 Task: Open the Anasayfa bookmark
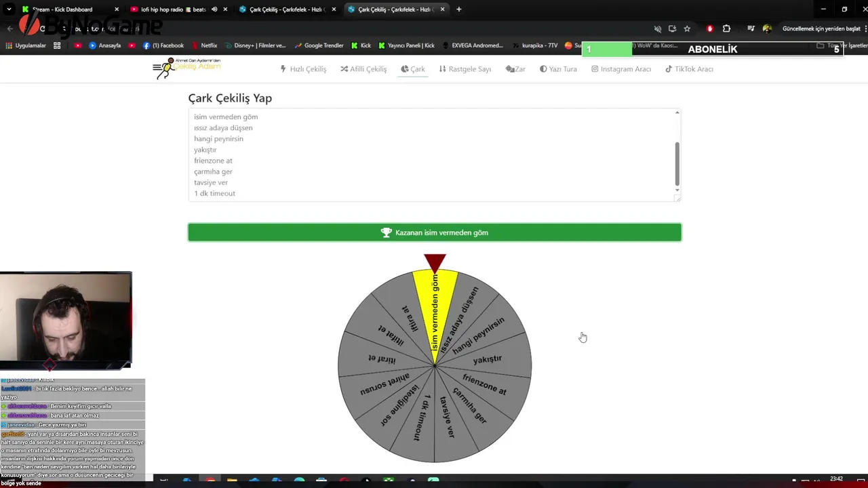pos(105,45)
